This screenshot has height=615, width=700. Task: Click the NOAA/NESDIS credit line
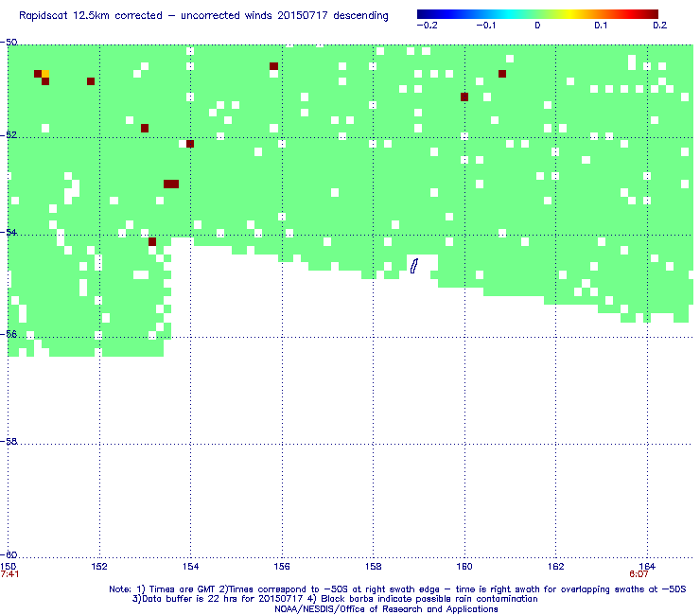coord(386,609)
